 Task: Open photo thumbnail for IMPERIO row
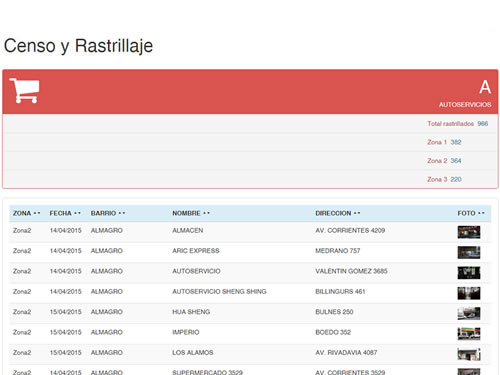[469, 334]
